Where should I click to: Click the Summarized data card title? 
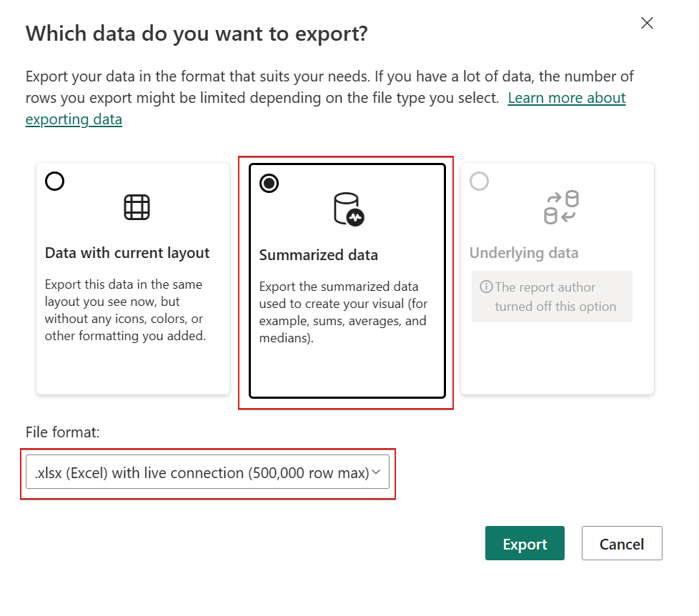(318, 255)
